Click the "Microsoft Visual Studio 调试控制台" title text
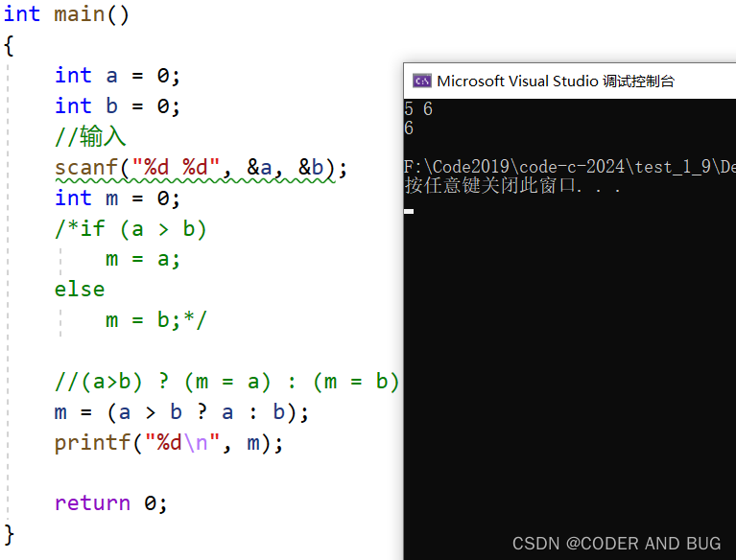The height and width of the screenshot is (560, 736). click(556, 81)
